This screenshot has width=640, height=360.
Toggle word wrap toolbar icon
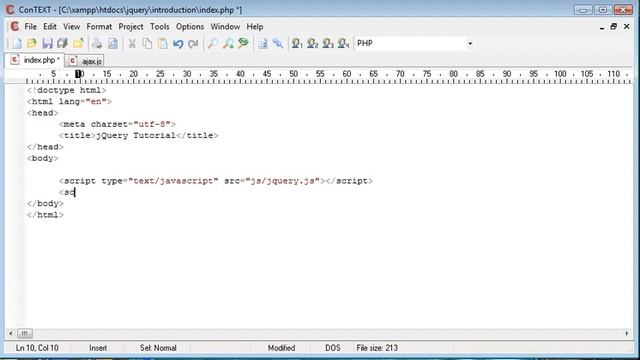coord(263,43)
